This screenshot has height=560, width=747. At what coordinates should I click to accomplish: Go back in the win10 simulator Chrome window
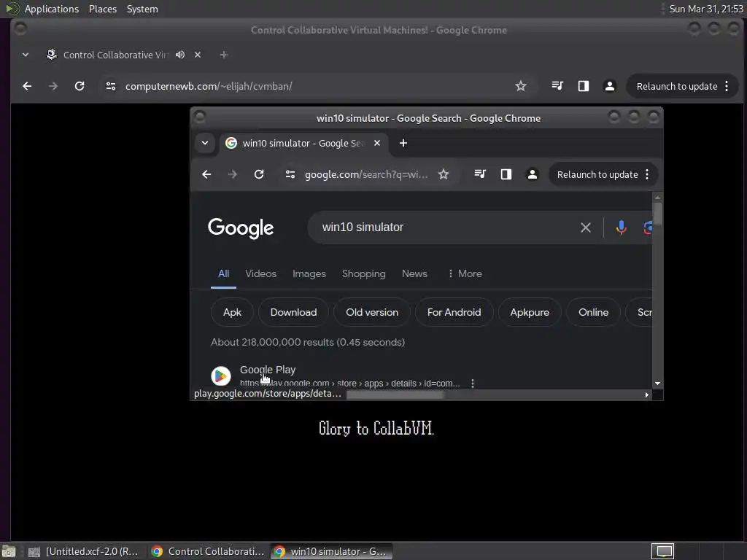[206, 174]
